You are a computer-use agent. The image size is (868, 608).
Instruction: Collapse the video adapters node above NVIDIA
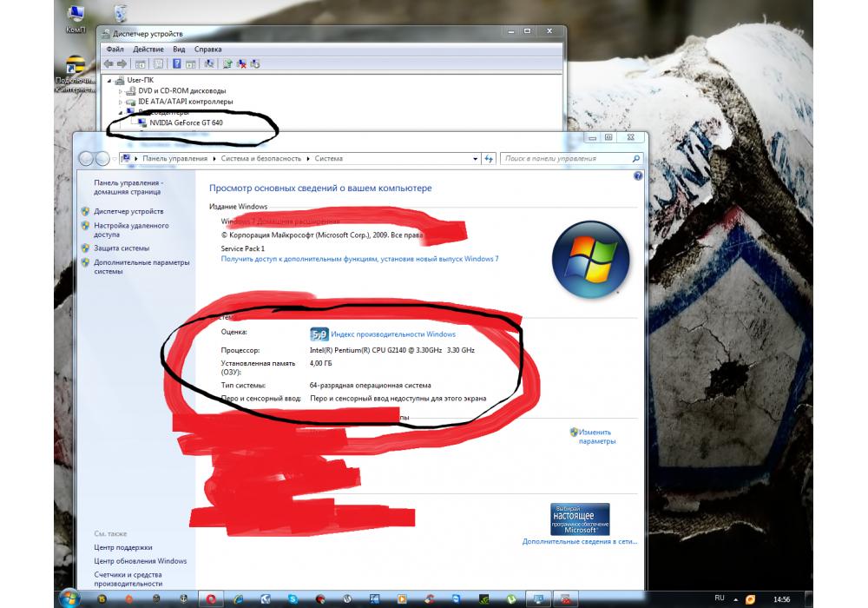[120, 112]
